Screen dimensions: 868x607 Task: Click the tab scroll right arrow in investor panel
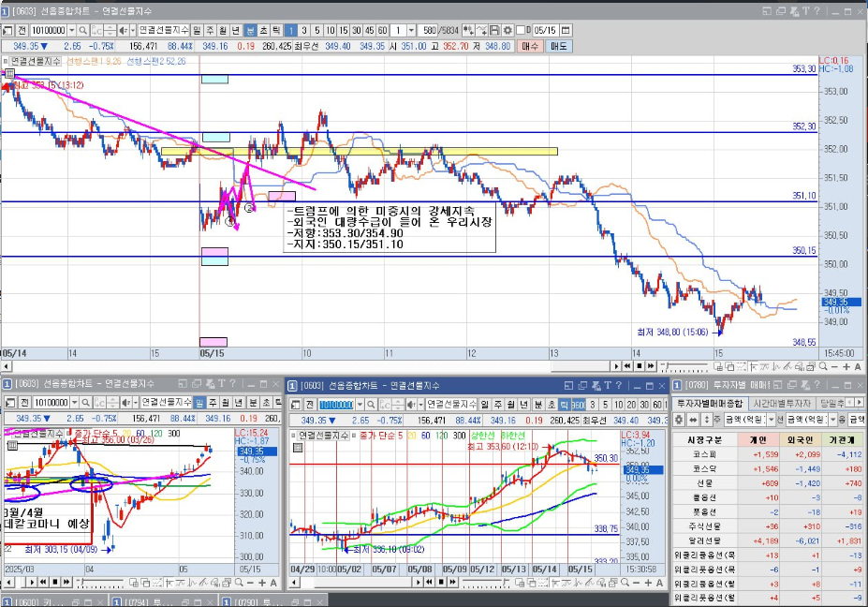pos(860,403)
